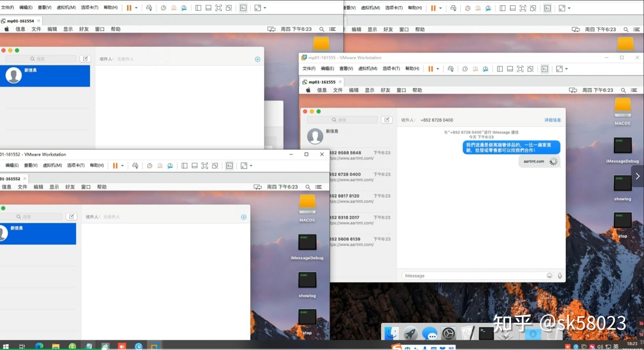Toggle library panel in mp01-161555 toolbar

pyautogui.click(x=500, y=69)
